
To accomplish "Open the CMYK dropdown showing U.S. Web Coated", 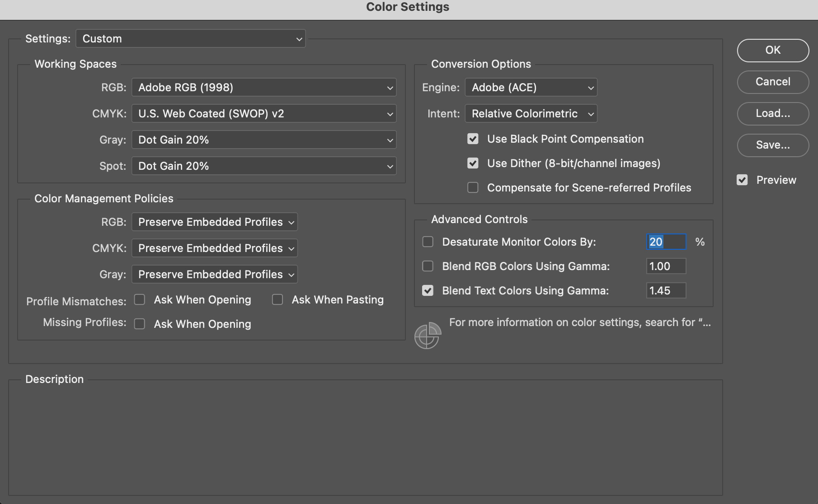I will coord(263,113).
